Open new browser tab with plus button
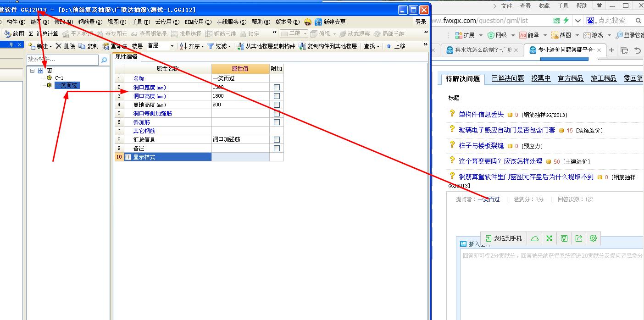Viewport: 644px width, 320px height. (x=611, y=50)
